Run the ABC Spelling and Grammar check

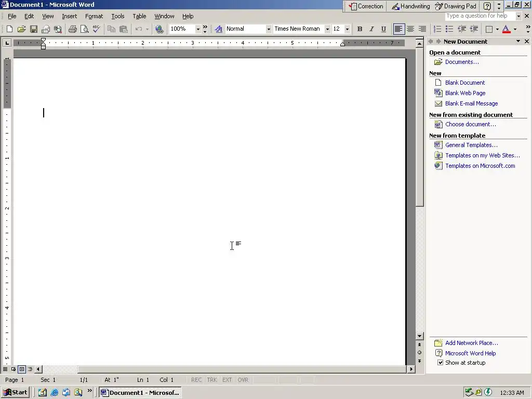96,29
